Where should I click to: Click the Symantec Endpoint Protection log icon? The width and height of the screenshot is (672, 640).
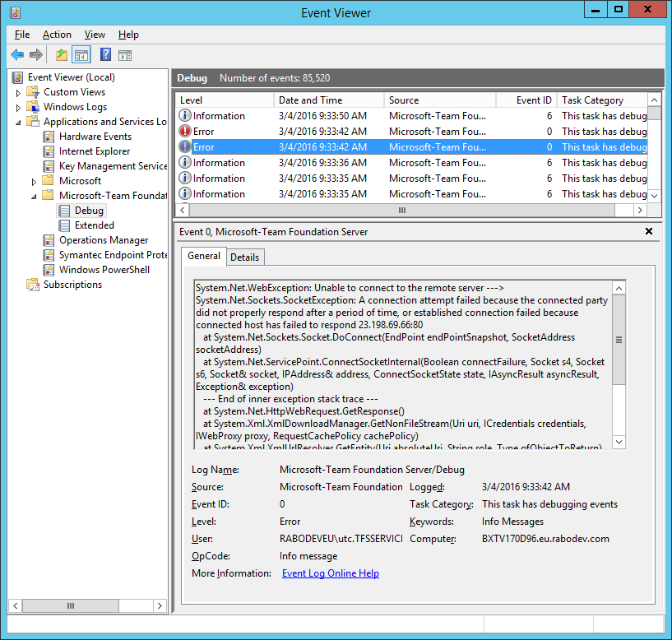pyautogui.click(x=49, y=255)
